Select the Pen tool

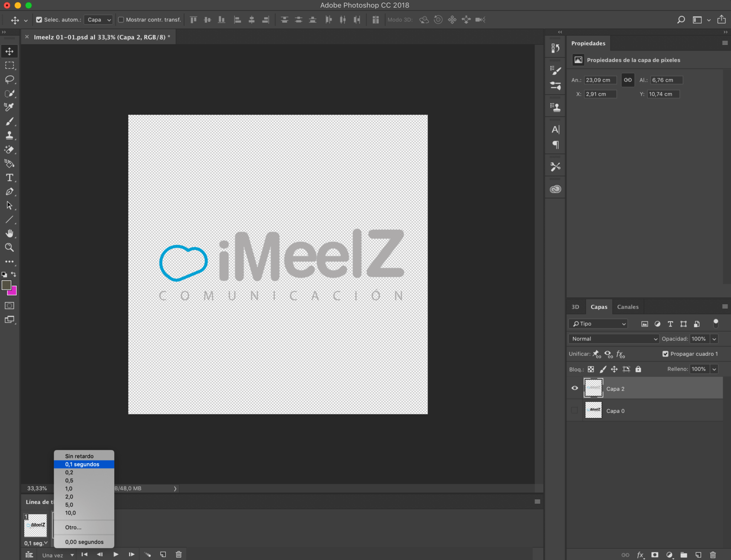pyautogui.click(x=10, y=192)
